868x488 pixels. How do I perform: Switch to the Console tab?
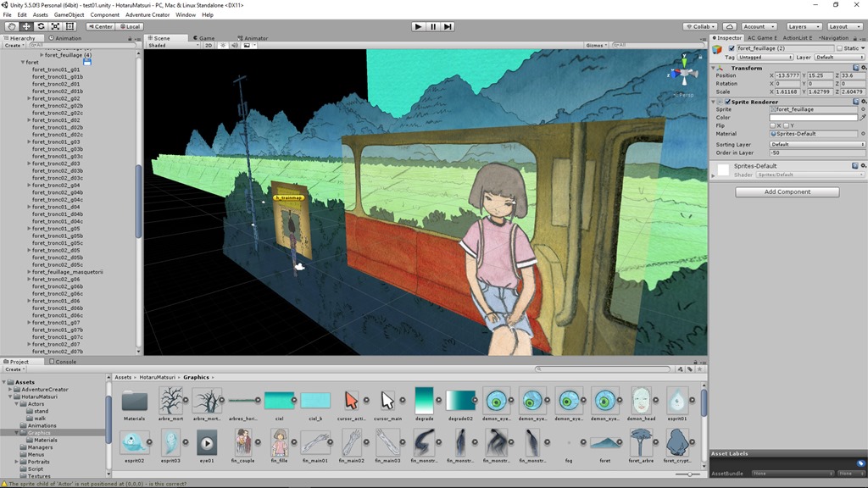click(64, 362)
